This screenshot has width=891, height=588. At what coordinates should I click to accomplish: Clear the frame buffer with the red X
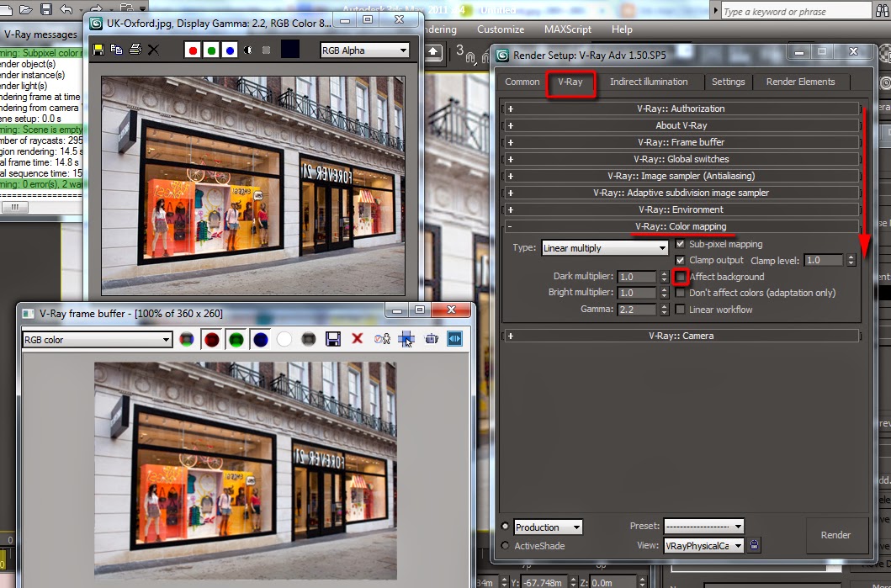point(356,338)
